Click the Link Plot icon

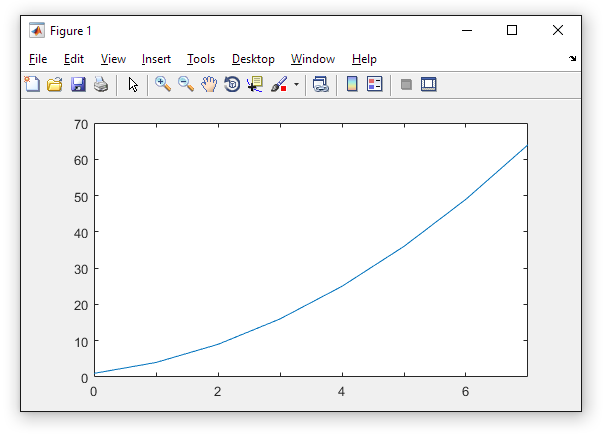tap(321, 84)
